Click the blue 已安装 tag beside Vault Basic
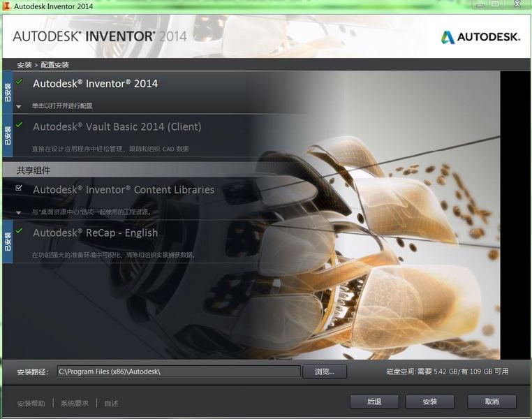Viewport: 532px width, 419px height. pyautogui.click(x=8, y=135)
